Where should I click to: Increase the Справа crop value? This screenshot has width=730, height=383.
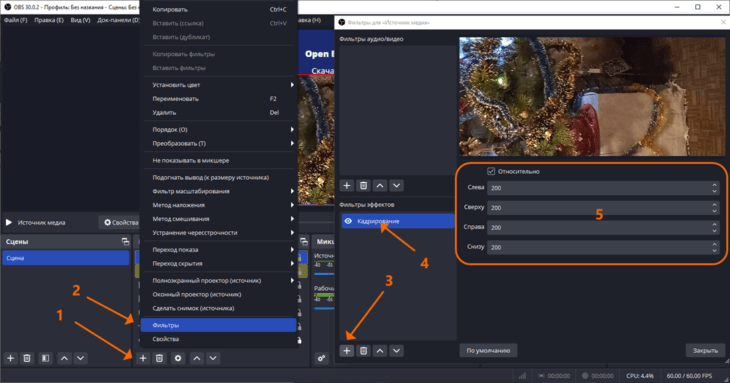[x=714, y=225]
